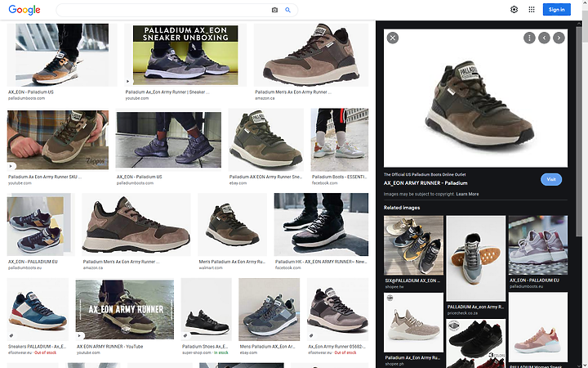This screenshot has height=368, width=588.
Task: Click the red Out of stock label on blue sneakers
Action: coord(46,353)
